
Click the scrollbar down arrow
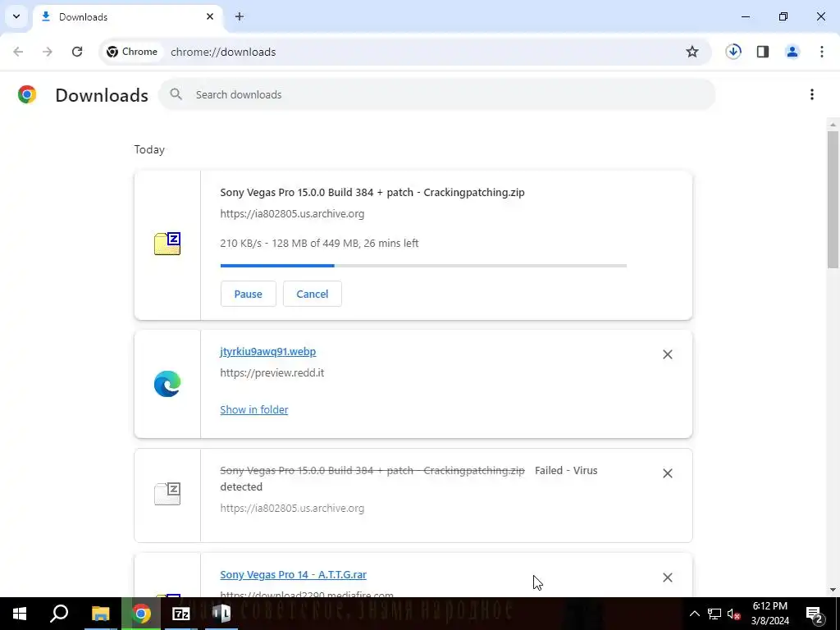pyautogui.click(x=833, y=590)
